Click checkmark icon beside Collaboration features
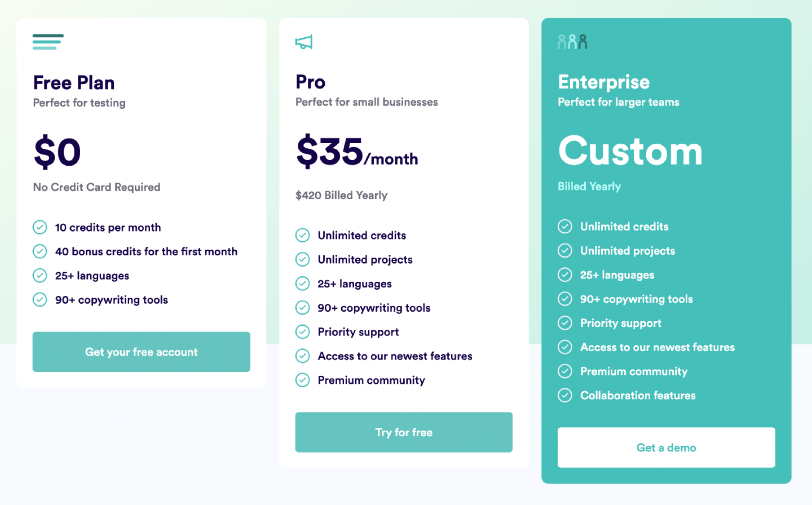812x505 pixels. pos(565,396)
